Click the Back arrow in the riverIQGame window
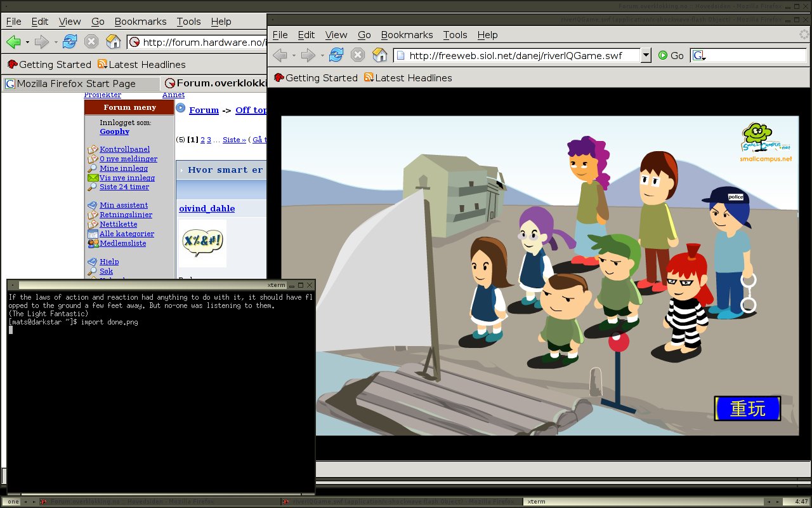 click(x=280, y=56)
